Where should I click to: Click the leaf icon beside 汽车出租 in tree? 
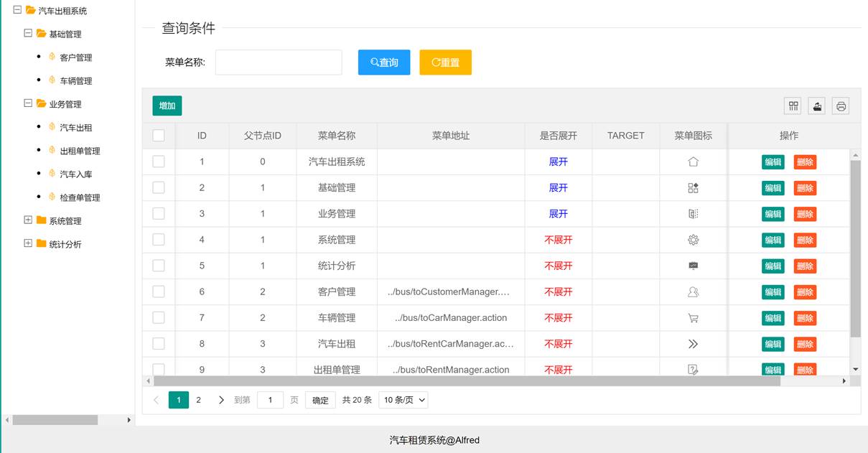(x=52, y=127)
